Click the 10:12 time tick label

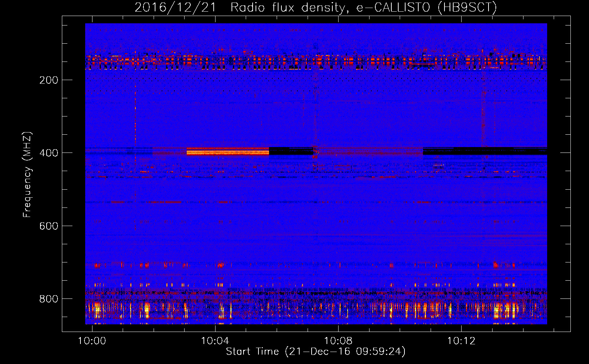(x=461, y=341)
